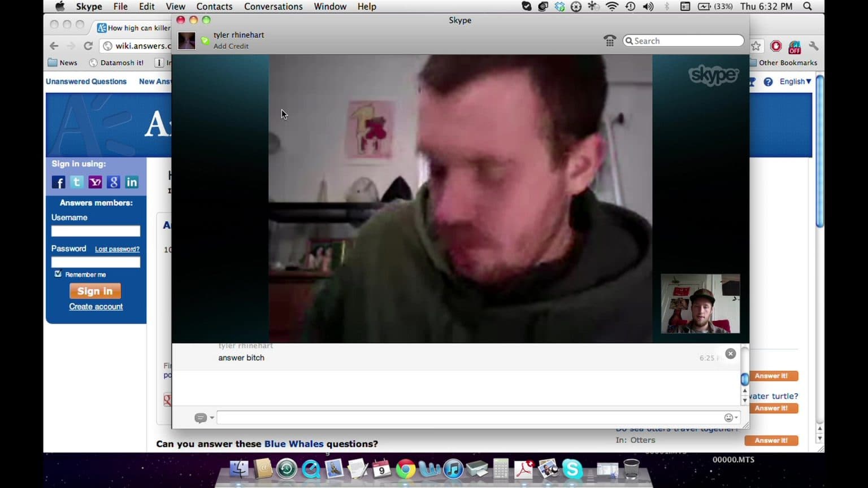868x488 pixels.
Task: Click the Create account link
Action: click(x=96, y=307)
